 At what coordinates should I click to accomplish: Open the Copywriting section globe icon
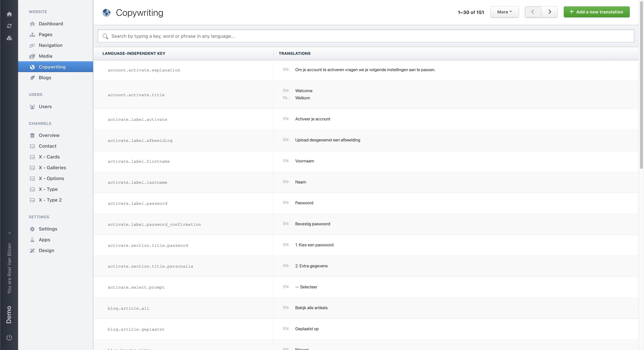click(33, 67)
